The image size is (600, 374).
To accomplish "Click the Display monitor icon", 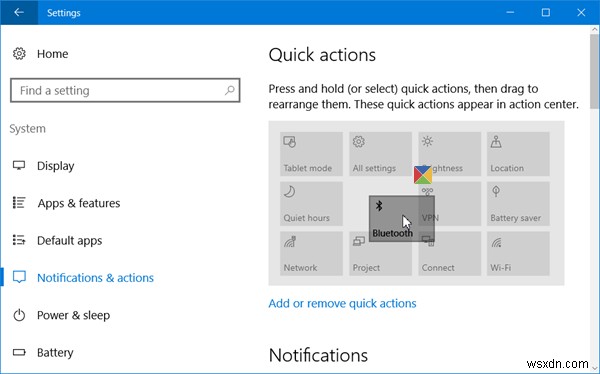I will (19, 165).
